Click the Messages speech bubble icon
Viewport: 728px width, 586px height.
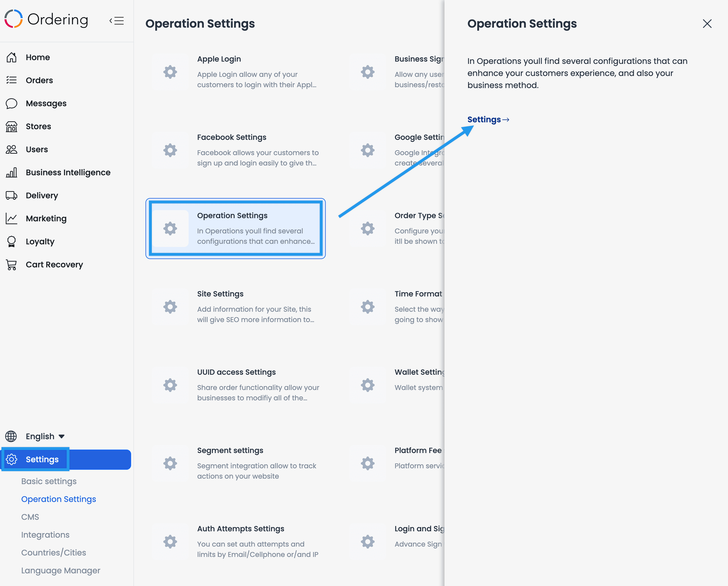click(12, 103)
